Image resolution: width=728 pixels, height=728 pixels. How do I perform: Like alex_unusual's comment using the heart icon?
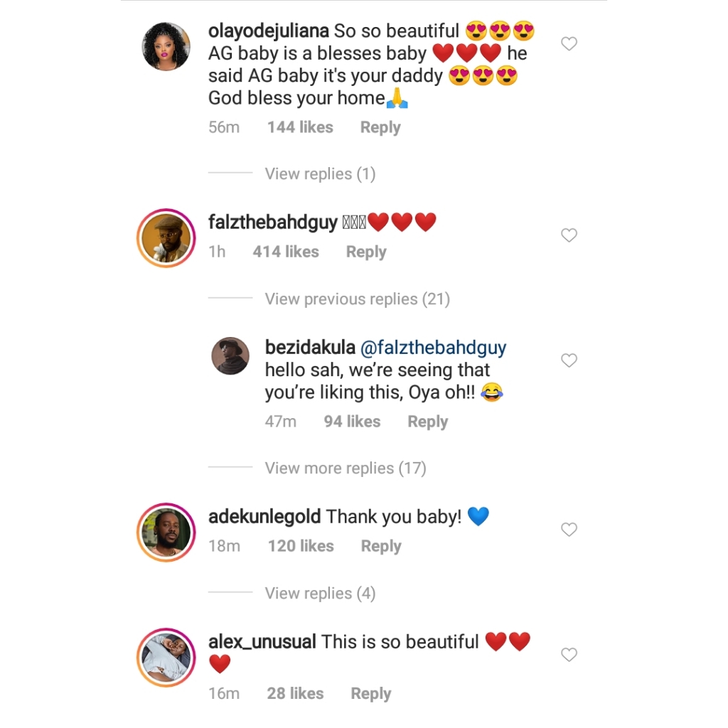(569, 654)
